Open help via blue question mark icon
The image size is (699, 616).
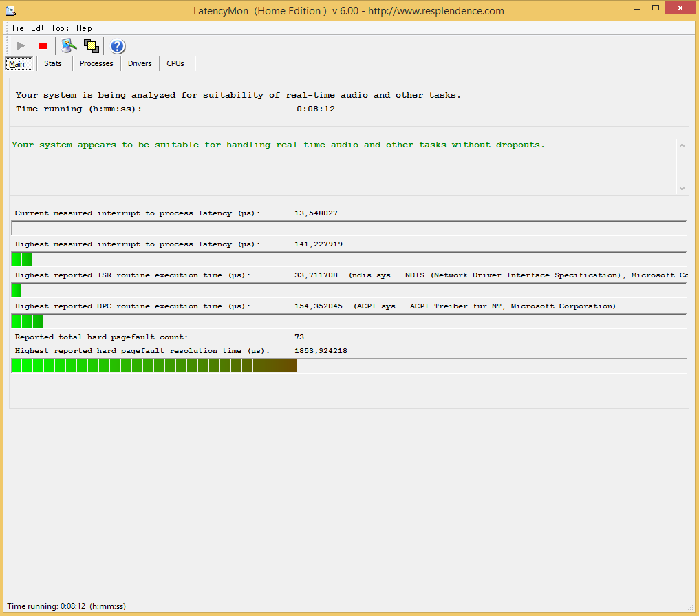tap(118, 46)
